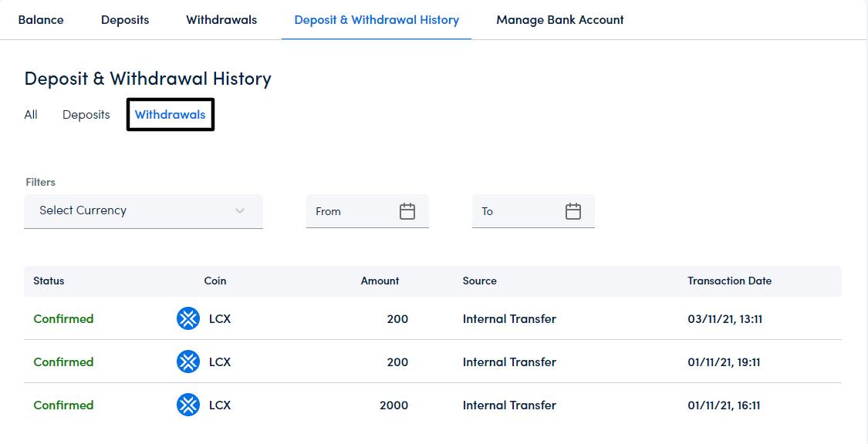
Task: Click LCX coin icon in first row
Action: (x=188, y=318)
